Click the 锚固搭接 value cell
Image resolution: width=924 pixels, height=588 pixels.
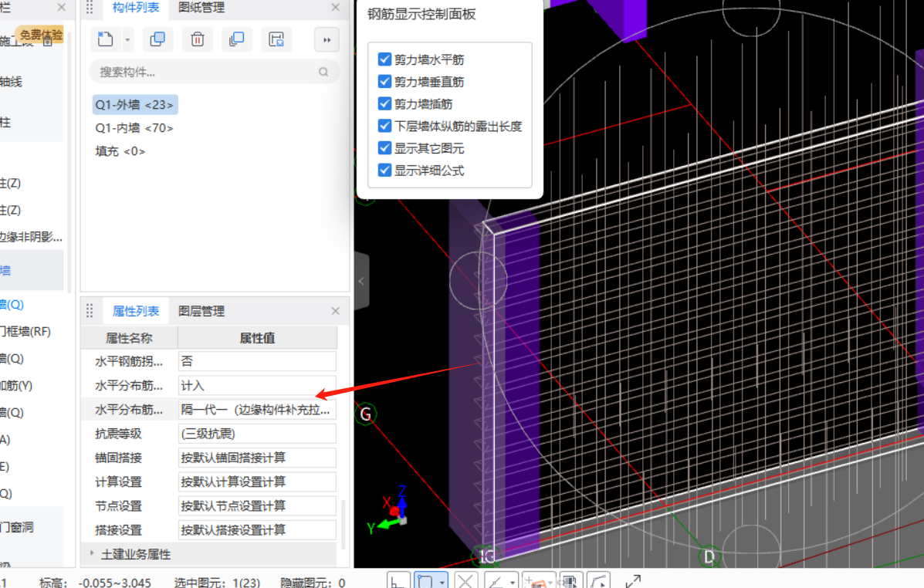[x=257, y=458]
